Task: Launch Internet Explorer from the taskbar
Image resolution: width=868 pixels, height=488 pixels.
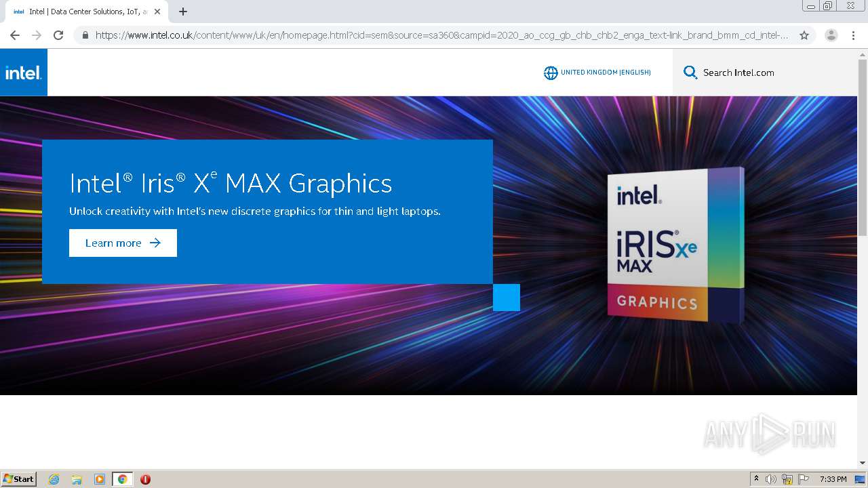Action: click(54, 479)
